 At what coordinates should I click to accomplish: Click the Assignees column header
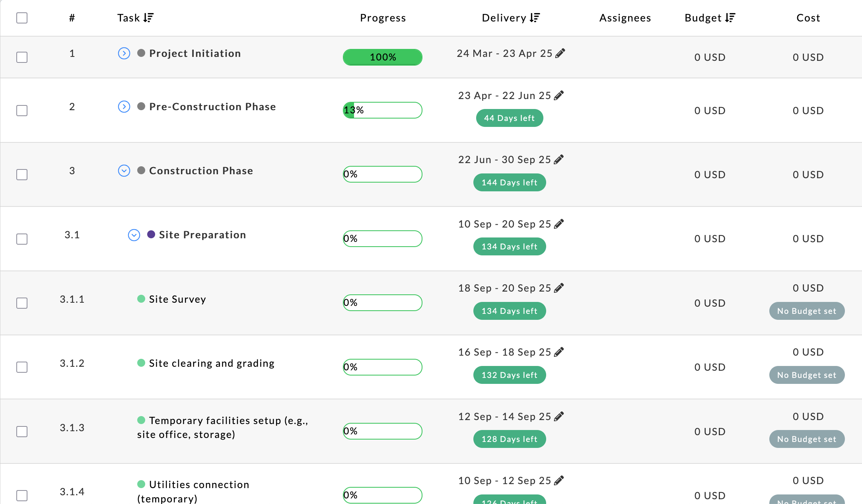[x=625, y=18]
